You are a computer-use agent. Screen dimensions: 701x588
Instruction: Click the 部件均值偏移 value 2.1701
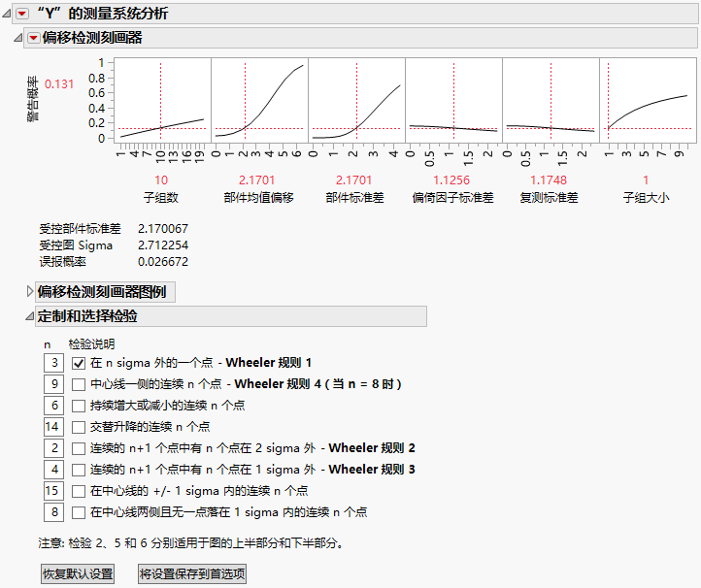pyautogui.click(x=256, y=180)
